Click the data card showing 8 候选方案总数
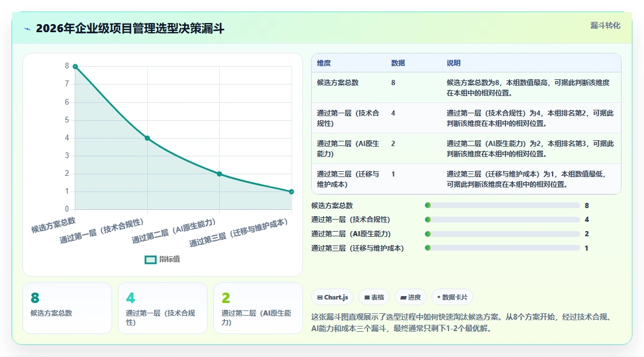This screenshot has height=357, width=644. point(67,308)
